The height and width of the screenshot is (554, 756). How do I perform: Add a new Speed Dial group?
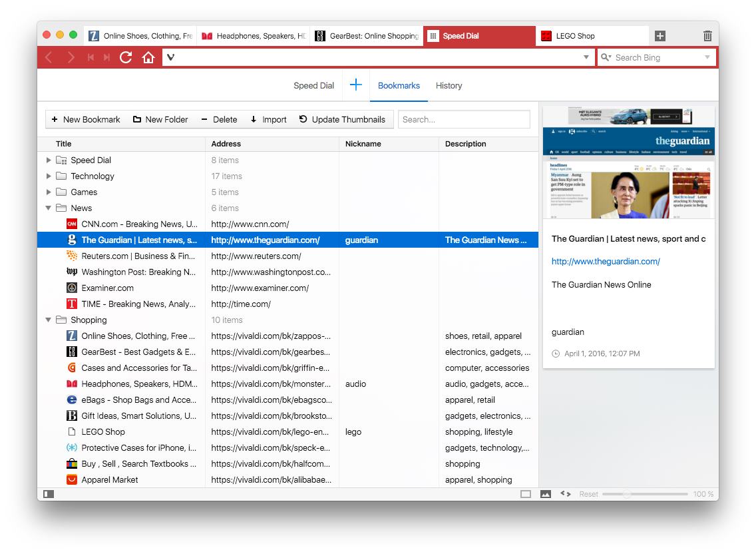click(x=356, y=85)
